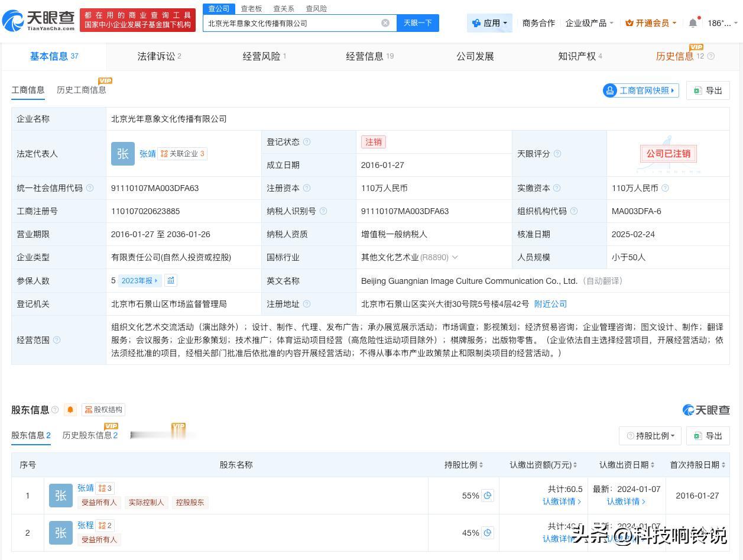743x560 pixels.
Task: Open related companies badge 3 for 张靖 shareholder
Action: pyautogui.click(x=105, y=488)
